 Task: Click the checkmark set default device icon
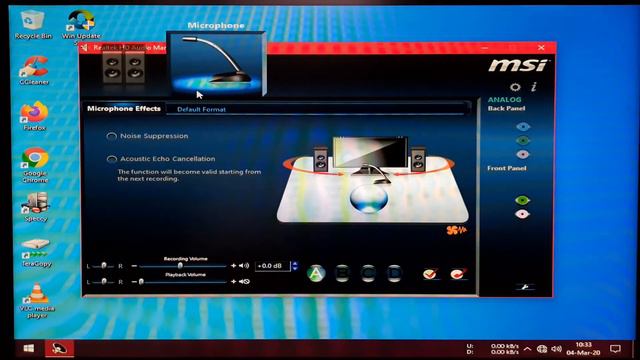point(430,274)
